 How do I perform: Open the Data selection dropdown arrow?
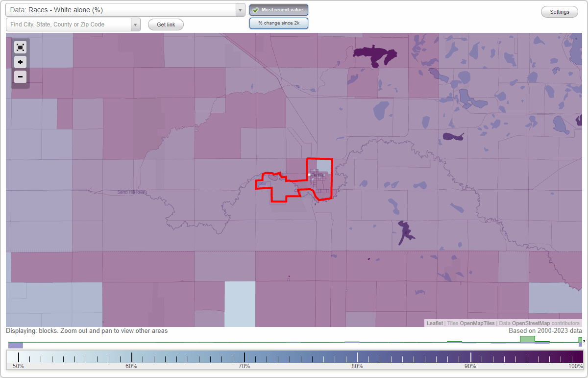coord(240,10)
